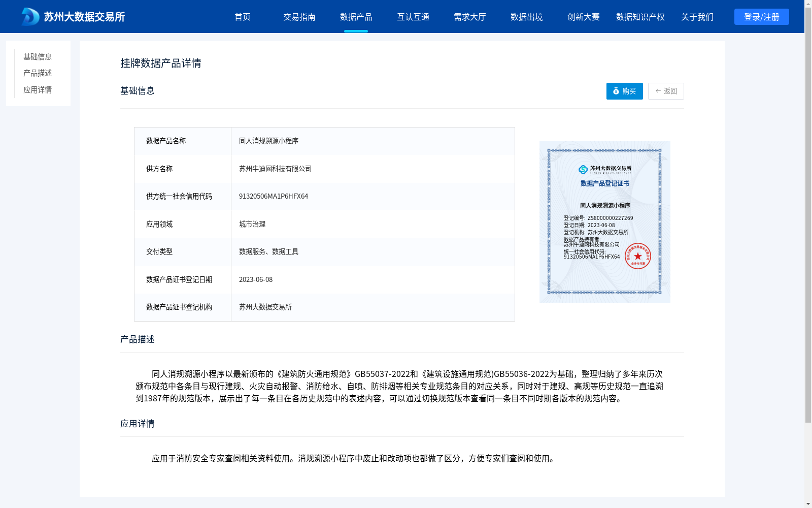Click the 供方统一社会信用代码 label cell
Screen dimensions: 812x508
pyautogui.click(x=183, y=196)
